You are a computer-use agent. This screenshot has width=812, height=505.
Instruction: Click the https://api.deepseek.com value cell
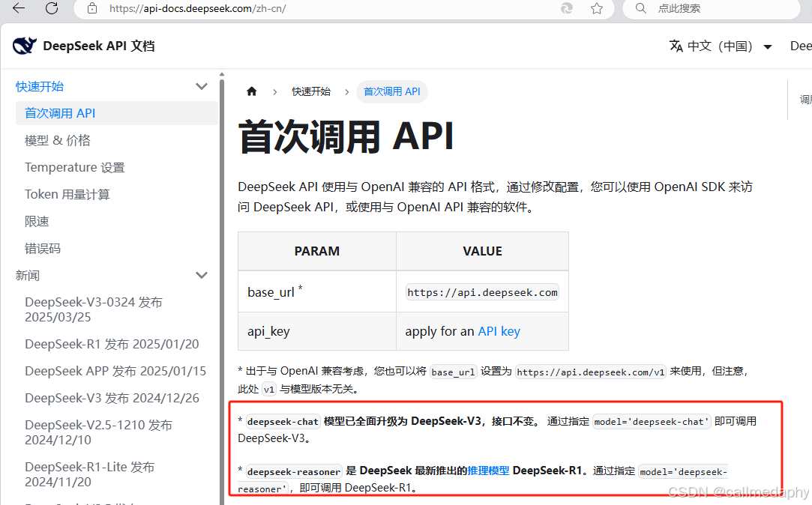[482, 292]
